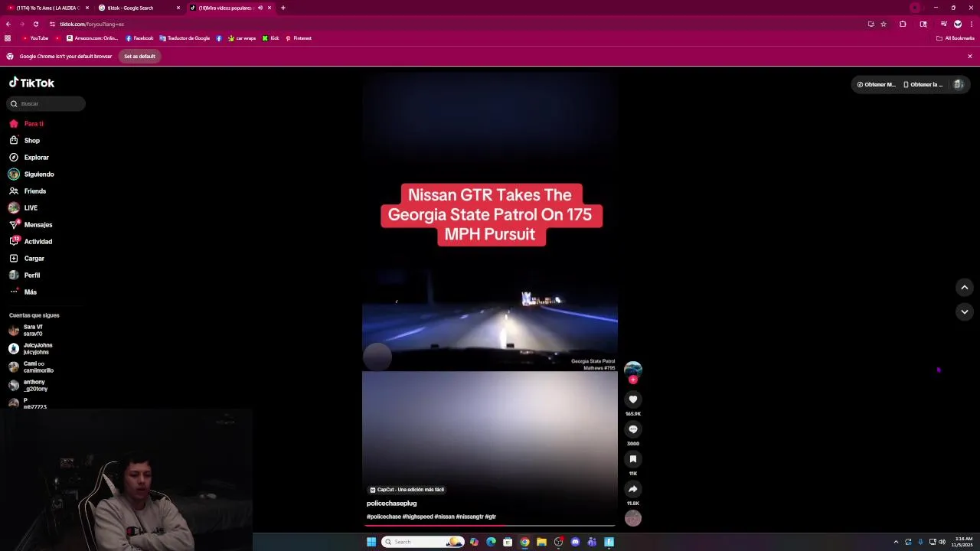Open the YouTube bookmark
The image size is (980, 551).
point(35,38)
